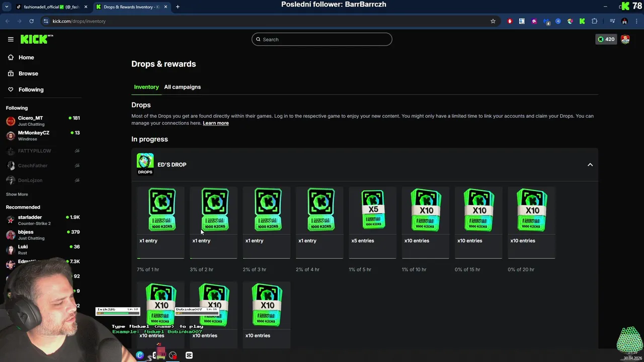This screenshot has height=362, width=644.
Task: Open Browse in sidebar
Action: point(28,73)
